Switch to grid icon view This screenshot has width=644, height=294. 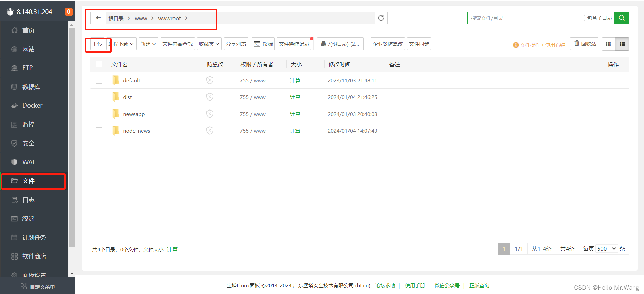608,44
